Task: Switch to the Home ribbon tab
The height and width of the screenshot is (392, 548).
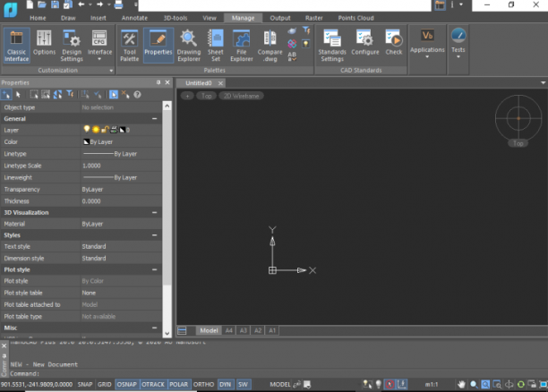Action: coord(38,18)
